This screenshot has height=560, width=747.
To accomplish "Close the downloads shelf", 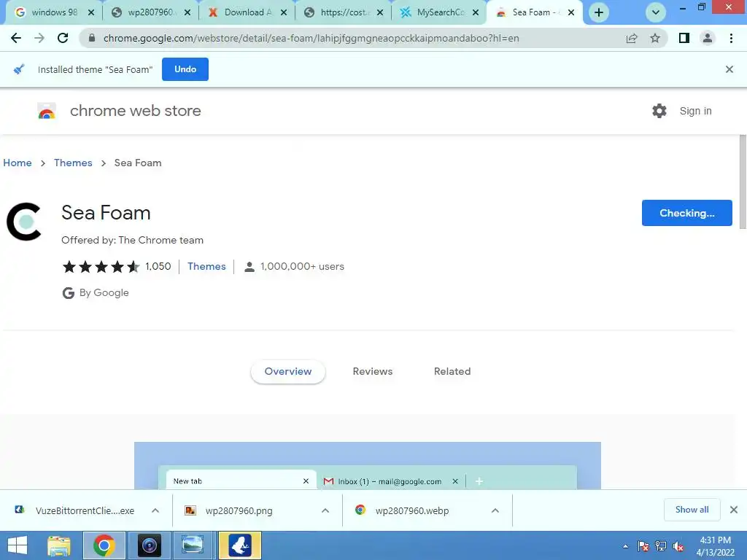I will [734, 510].
